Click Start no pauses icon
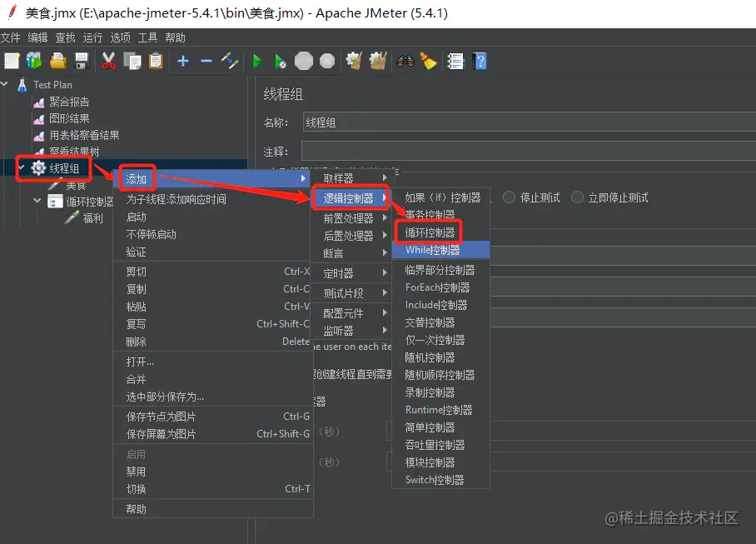Screen dimensions: 756x544 click(280, 62)
